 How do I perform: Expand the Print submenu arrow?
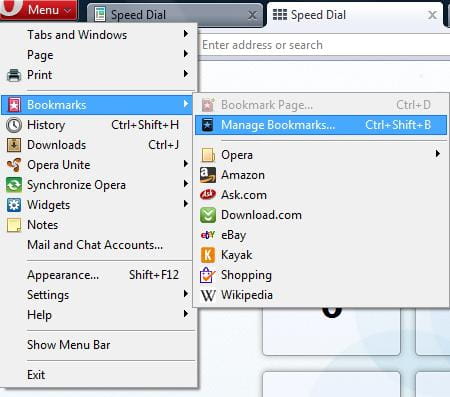tap(186, 74)
